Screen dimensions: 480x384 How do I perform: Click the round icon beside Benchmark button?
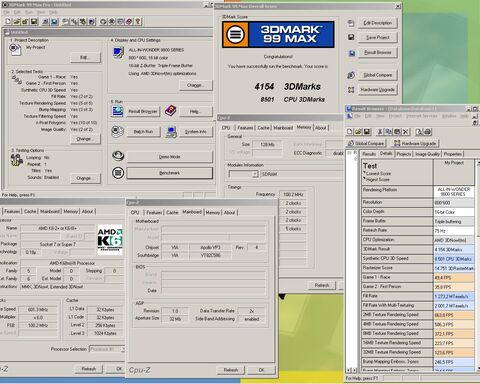pyautogui.click(x=118, y=173)
